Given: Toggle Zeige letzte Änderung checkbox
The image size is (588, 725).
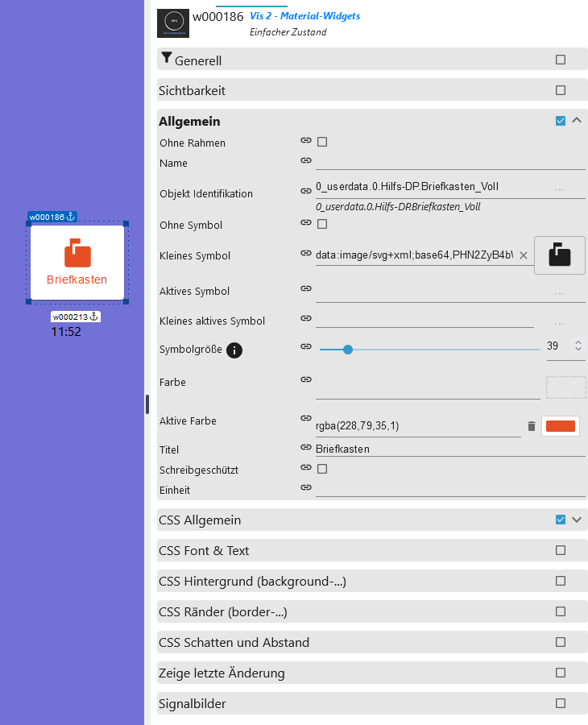Looking at the screenshot, I should click(561, 673).
